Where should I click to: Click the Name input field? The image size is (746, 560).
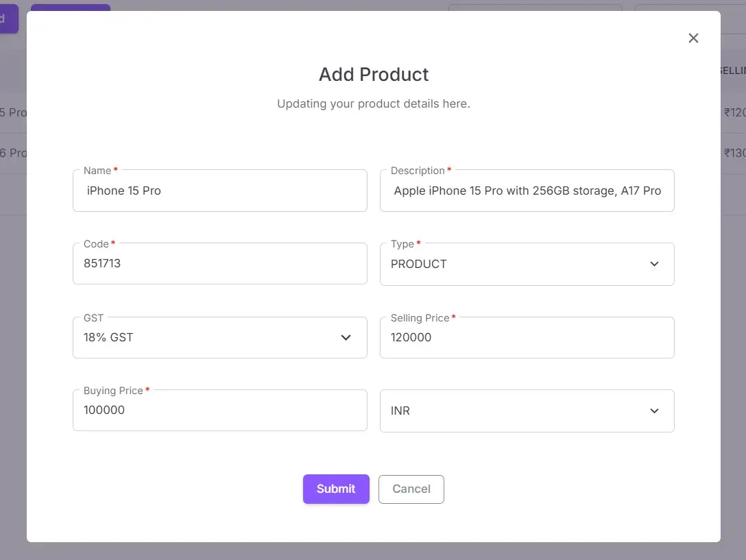220,191
